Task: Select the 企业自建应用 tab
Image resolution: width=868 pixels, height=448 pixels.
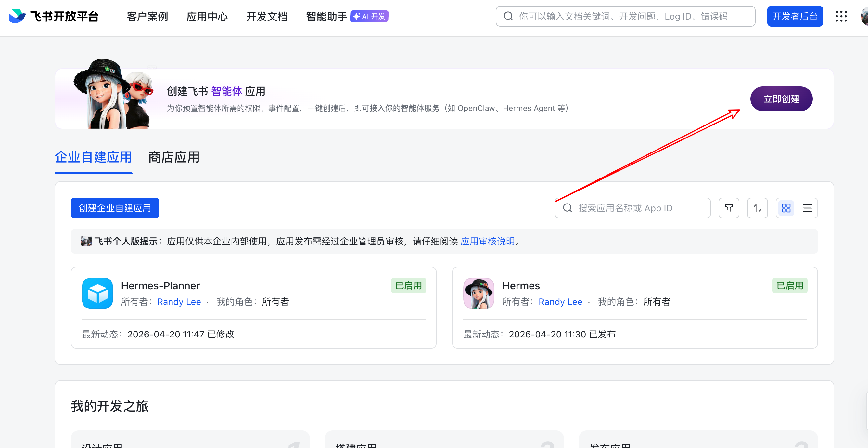Action: [93, 157]
